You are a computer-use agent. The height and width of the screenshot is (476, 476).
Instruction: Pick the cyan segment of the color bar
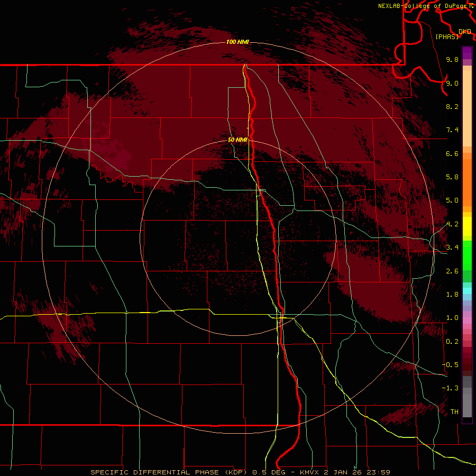pos(467,291)
